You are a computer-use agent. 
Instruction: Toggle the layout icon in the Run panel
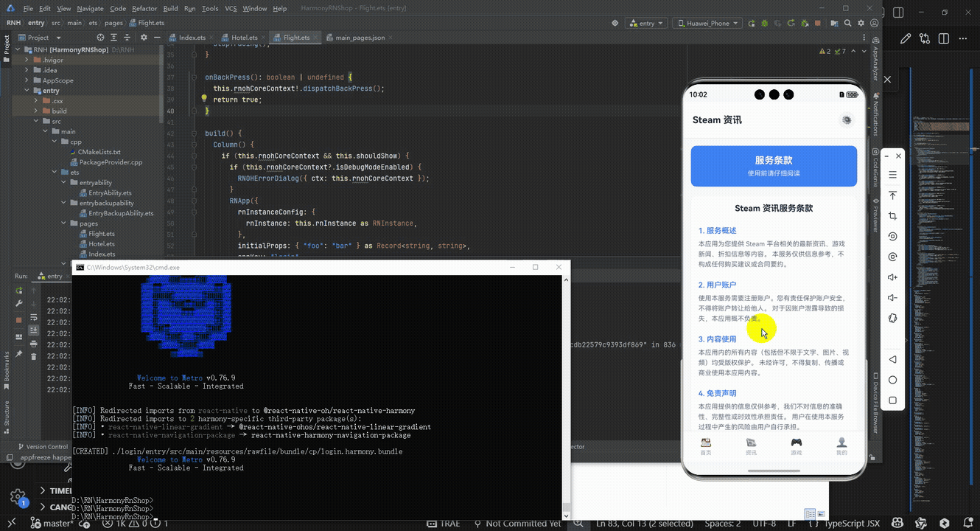point(19,337)
